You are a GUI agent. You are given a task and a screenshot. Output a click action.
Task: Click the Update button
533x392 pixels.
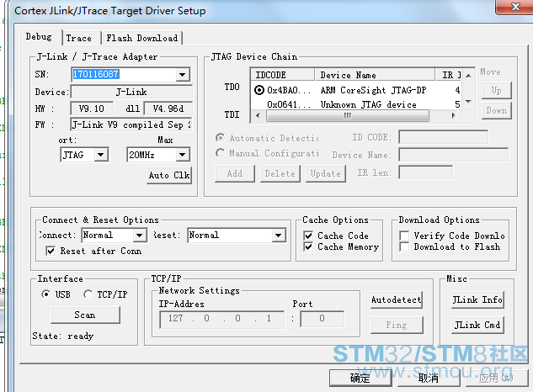[x=326, y=173]
